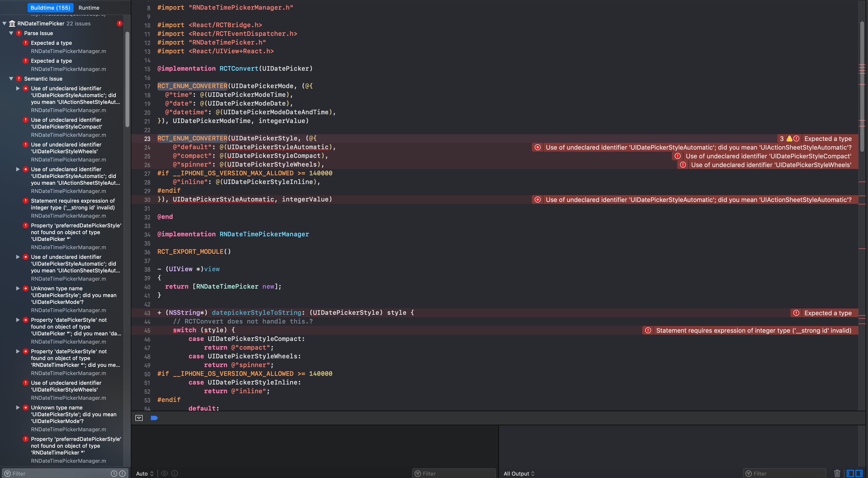Click line number 43 in gutter
The width and height of the screenshot is (868, 478).
point(147,313)
